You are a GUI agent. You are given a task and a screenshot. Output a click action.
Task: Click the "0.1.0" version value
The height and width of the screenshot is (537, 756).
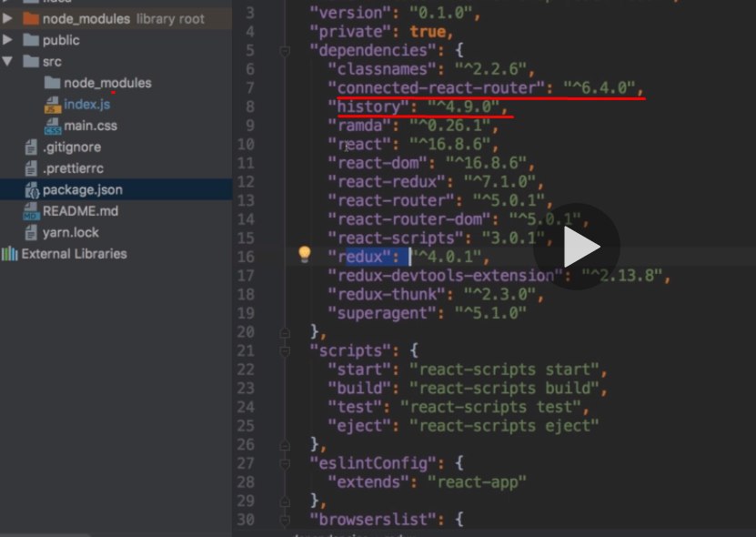(441, 13)
